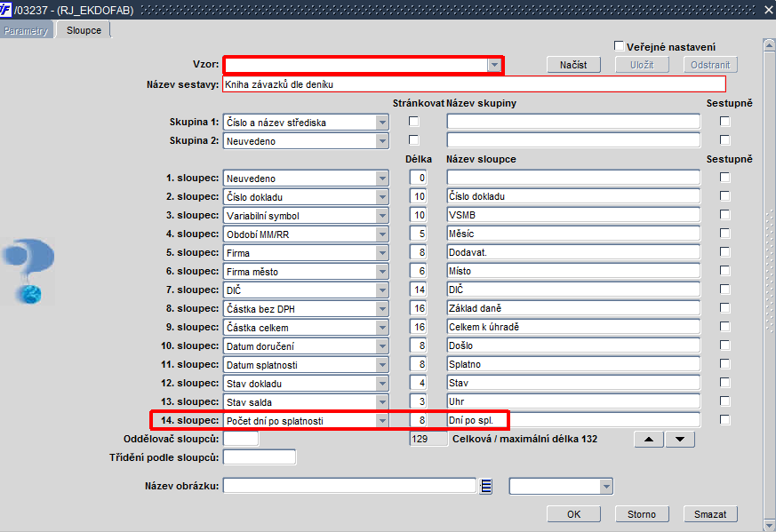Expand the 12. sloupec Stav dokladu dropdown
776x532 pixels.
pos(381,383)
